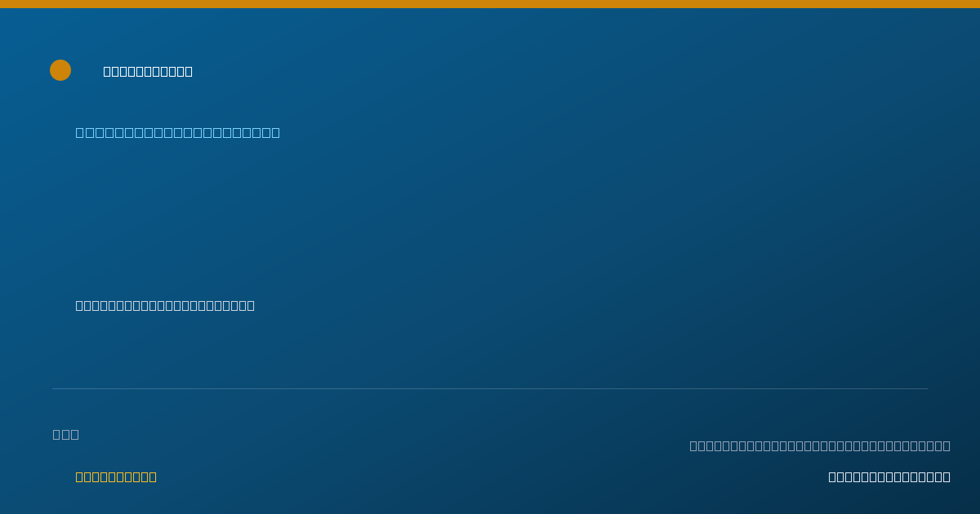Viewport: 980px width, 514px height.
Task: Click the small gray author label above orange text
Action: [x=66, y=434]
